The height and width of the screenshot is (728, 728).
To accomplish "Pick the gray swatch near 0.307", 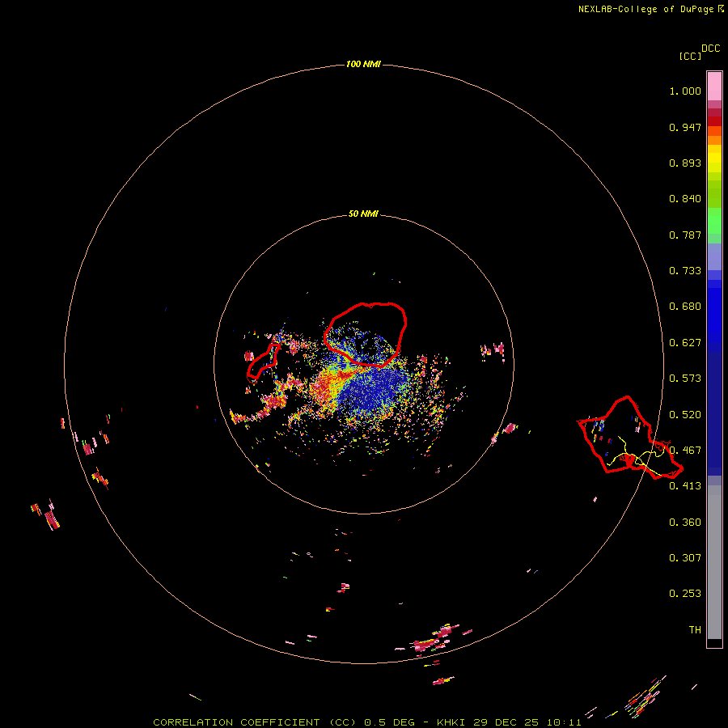I will [714, 562].
